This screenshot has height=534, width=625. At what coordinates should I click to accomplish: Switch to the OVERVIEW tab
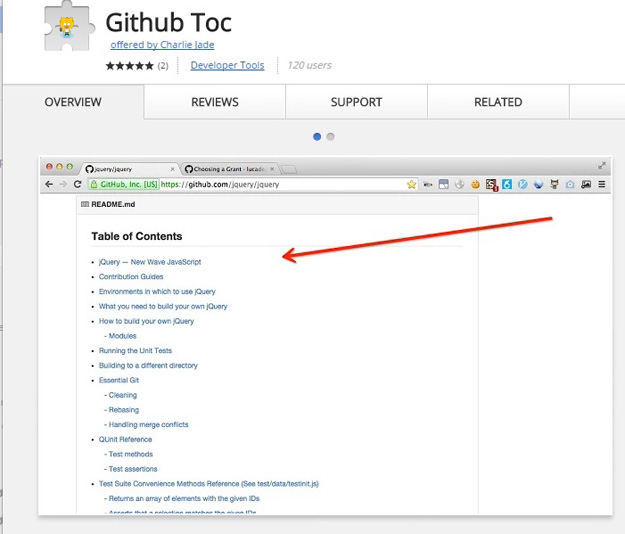pyautogui.click(x=73, y=102)
